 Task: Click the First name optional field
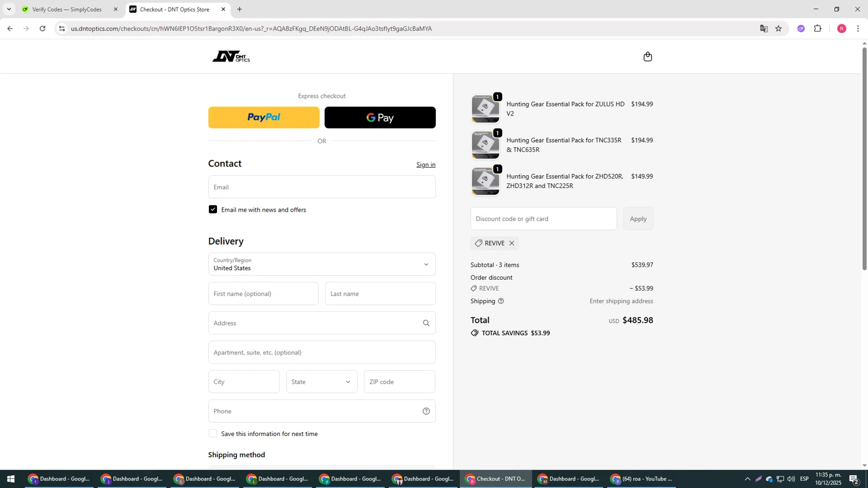tap(263, 294)
